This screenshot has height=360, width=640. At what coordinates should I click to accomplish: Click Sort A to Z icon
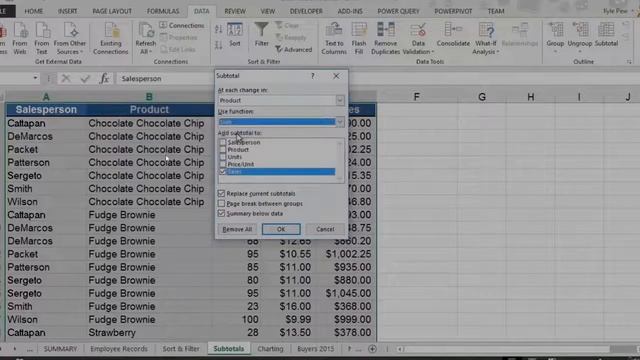pos(218,29)
